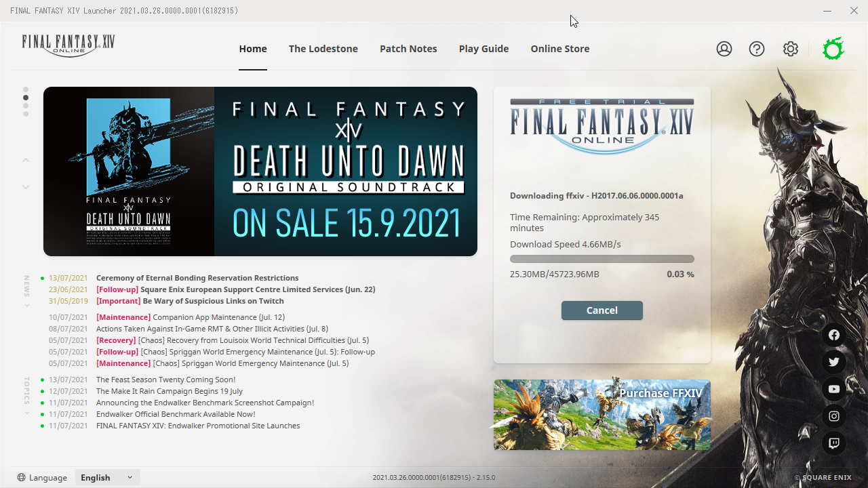Open the Twitch stream icon
This screenshot has width=868, height=488.
coord(833,443)
